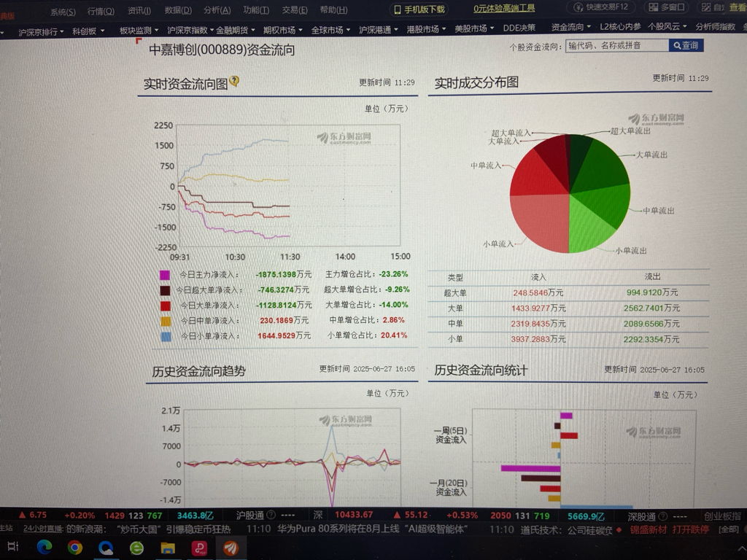Open the 道氏技术 news headline

click(566, 530)
